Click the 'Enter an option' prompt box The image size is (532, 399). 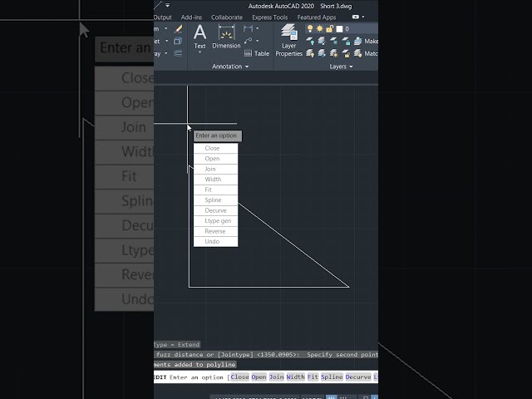(x=218, y=135)
